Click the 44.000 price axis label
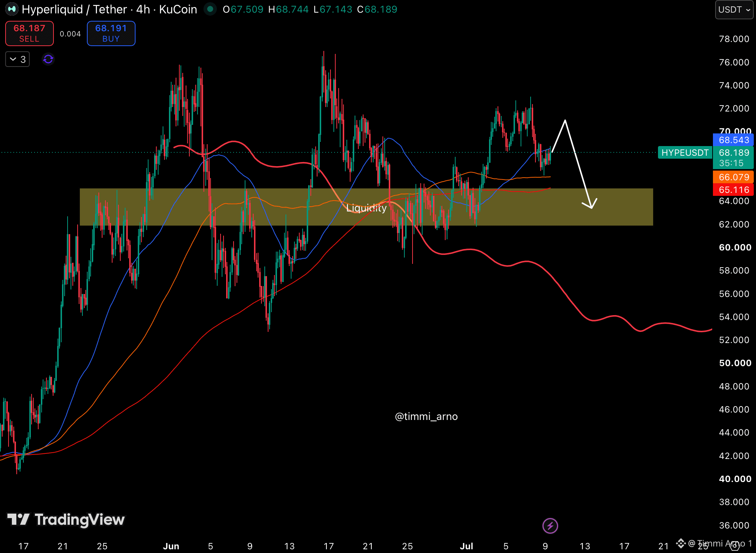The width and height of the screenshot is (756, 553). pos(734,432)
